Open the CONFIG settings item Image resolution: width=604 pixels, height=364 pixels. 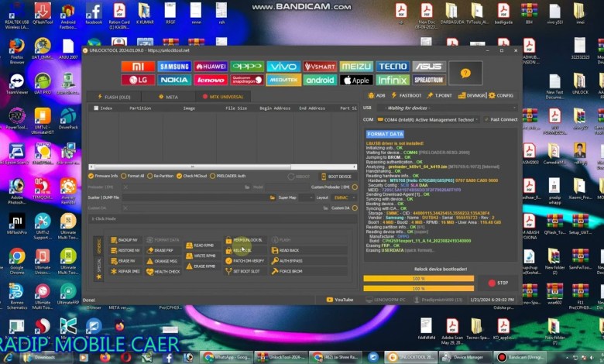[501, 95]
